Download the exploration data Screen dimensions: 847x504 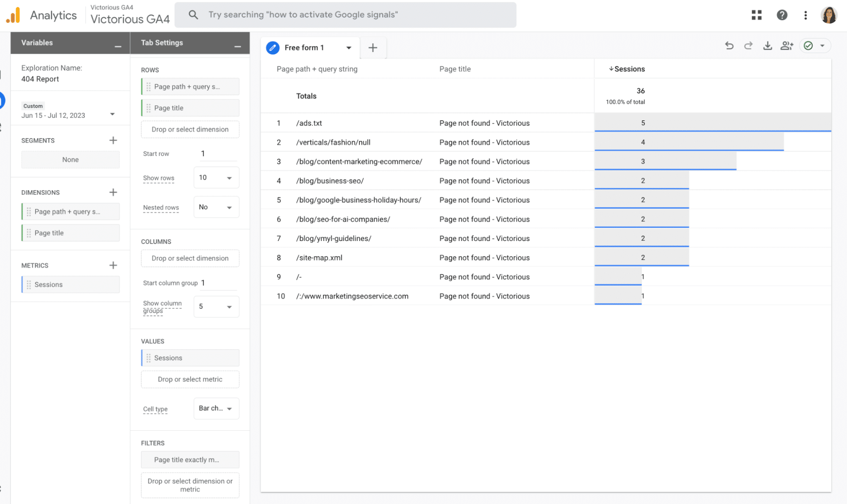pyautogui.click(x=767, y=46)
